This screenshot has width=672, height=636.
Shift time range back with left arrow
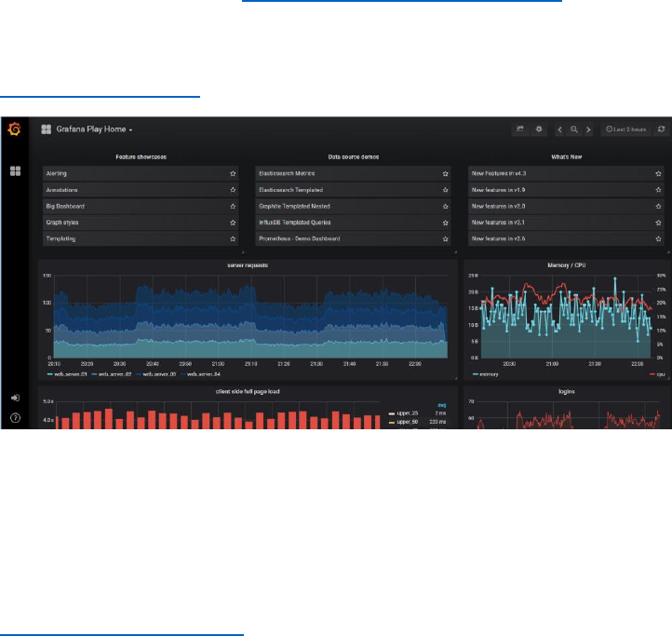[559, 129]
